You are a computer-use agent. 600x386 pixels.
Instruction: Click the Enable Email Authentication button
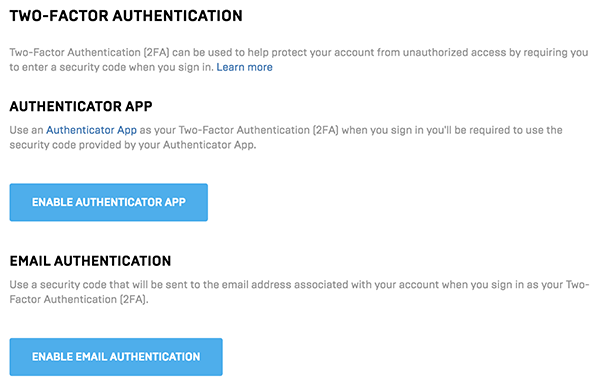[116, 357]
